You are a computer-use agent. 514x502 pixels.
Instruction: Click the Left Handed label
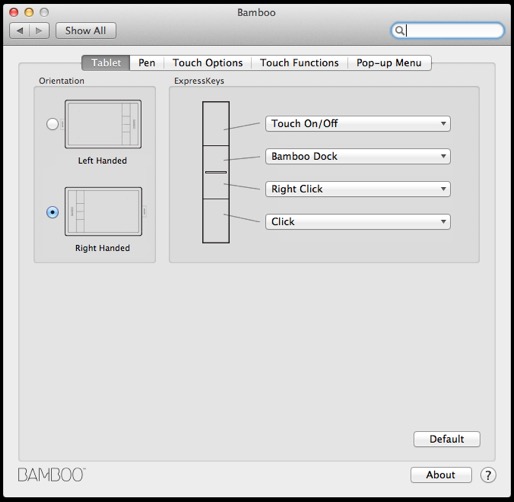pyautogui.click(x=102, y=161)
